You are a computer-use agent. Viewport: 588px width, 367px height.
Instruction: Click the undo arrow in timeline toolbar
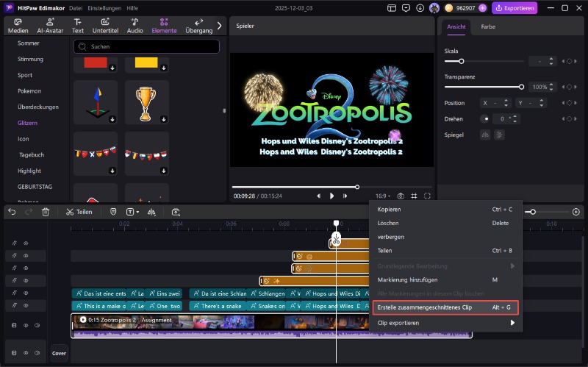coord(12,212)
